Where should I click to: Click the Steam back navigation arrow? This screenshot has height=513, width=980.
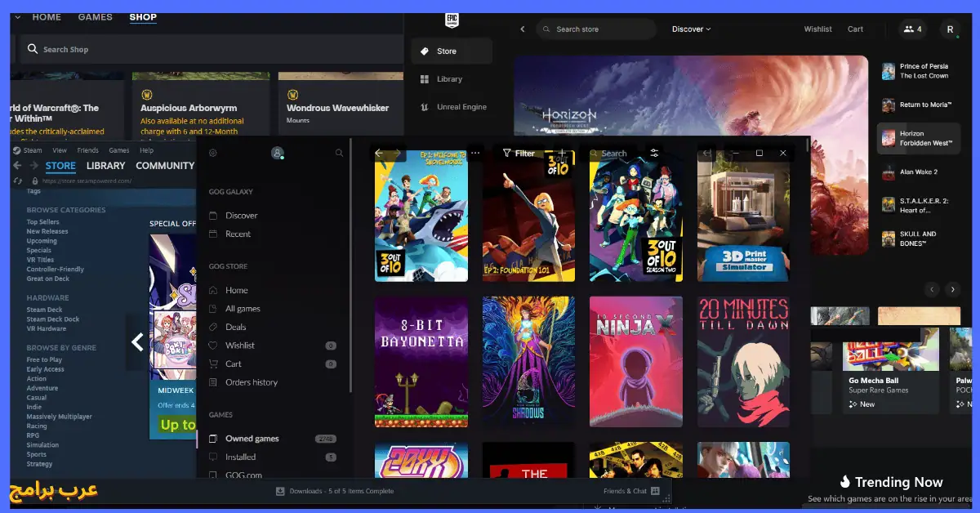[17, 166]
